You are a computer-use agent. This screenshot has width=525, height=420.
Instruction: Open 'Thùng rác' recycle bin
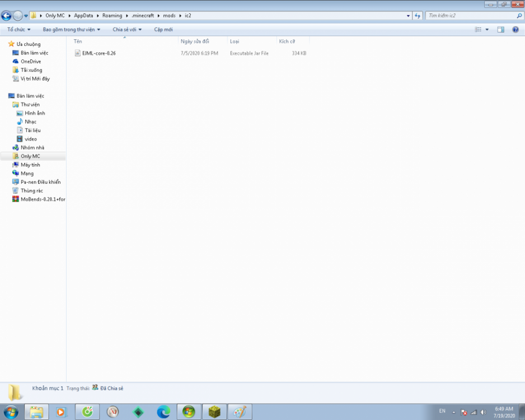click(x=32, y=190)
